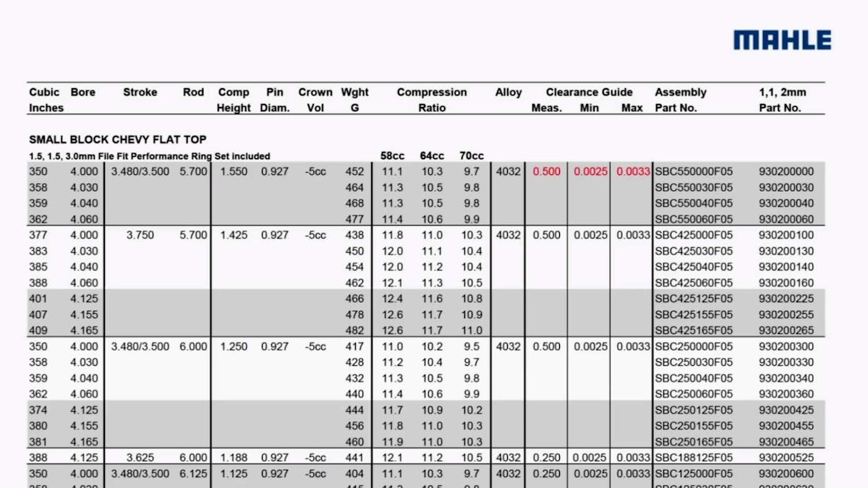Click the MAHLE logo
This screenshot has width=868, height=488.
782,40
